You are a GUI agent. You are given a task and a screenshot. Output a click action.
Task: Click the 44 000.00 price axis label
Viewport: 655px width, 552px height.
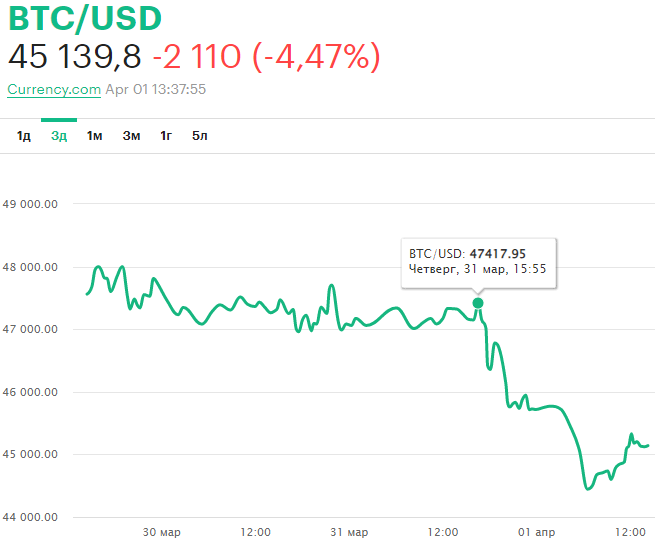coord(31,517)
